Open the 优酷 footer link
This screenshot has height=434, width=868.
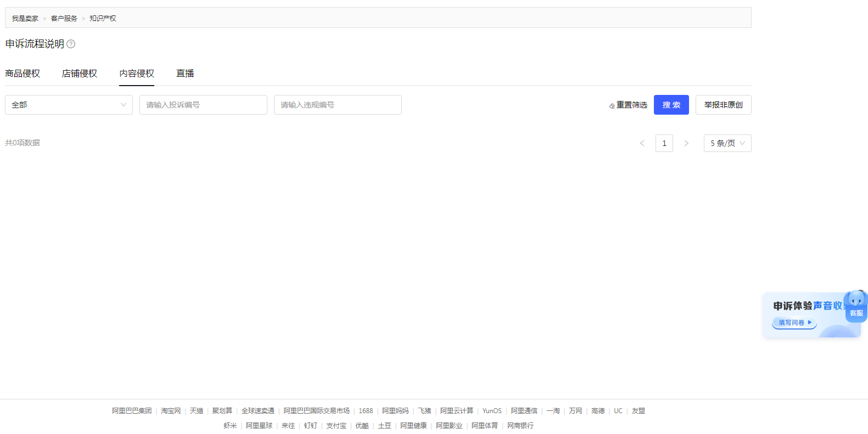pyautogui.click(x=362, y=426)
